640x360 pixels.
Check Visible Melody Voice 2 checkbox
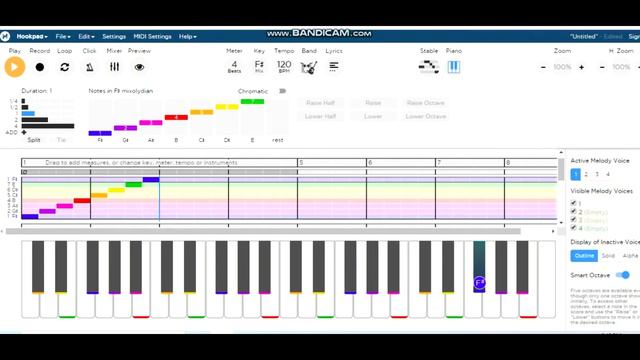(573, 211)
